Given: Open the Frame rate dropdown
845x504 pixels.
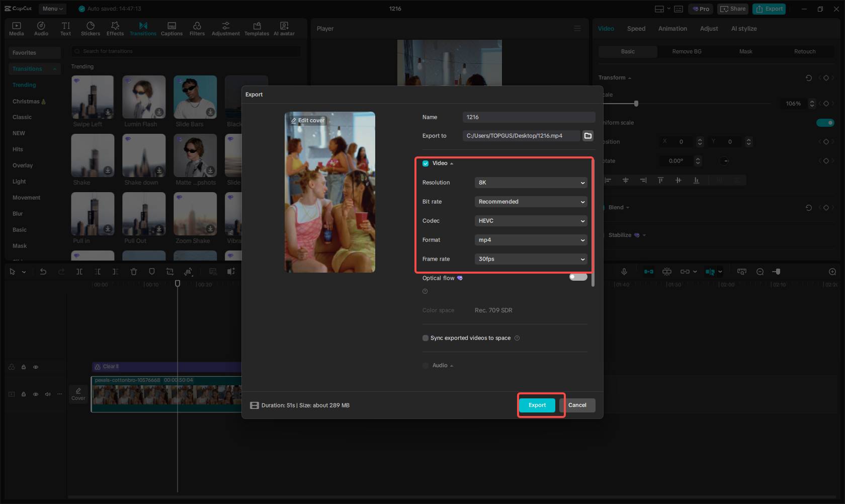Looking at the screenshot, I should coord(531,259).
